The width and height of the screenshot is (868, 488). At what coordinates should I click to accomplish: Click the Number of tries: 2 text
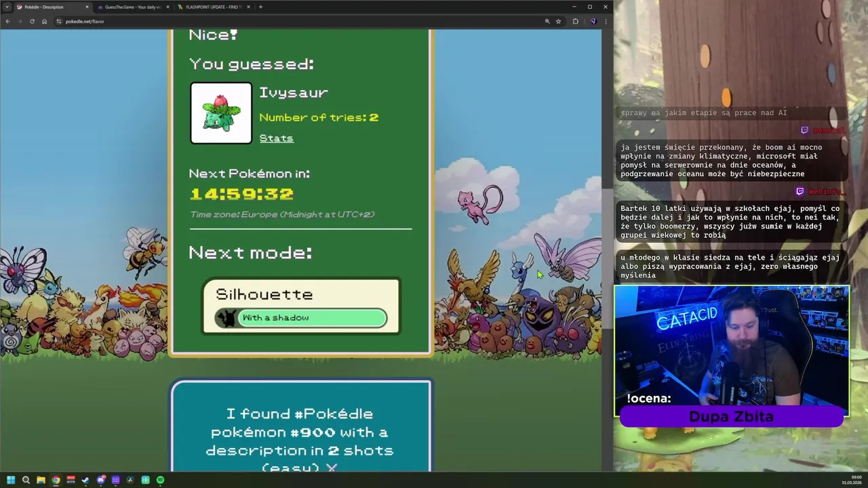pyautogui.click(x=319, y=117)
